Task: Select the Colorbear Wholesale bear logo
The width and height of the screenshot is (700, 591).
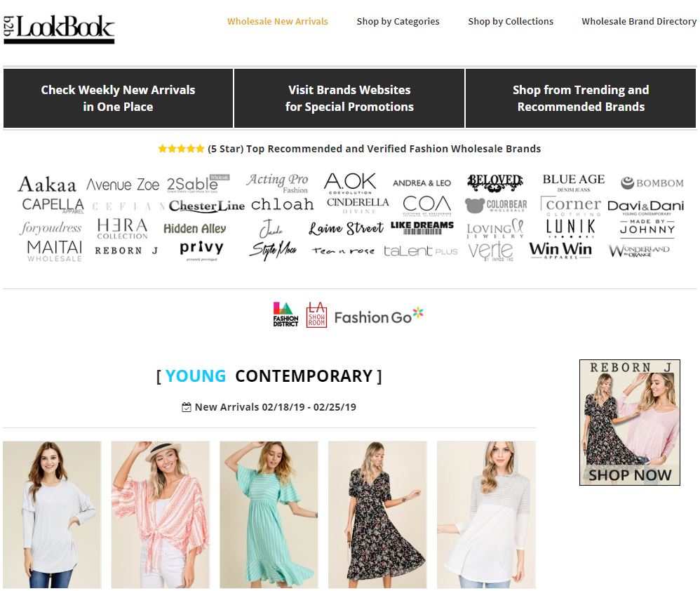Action: (x=495, y=206)
